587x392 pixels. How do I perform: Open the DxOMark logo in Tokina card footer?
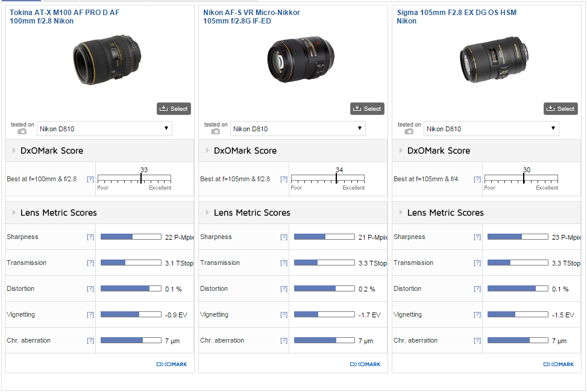[x=171, y=364]
